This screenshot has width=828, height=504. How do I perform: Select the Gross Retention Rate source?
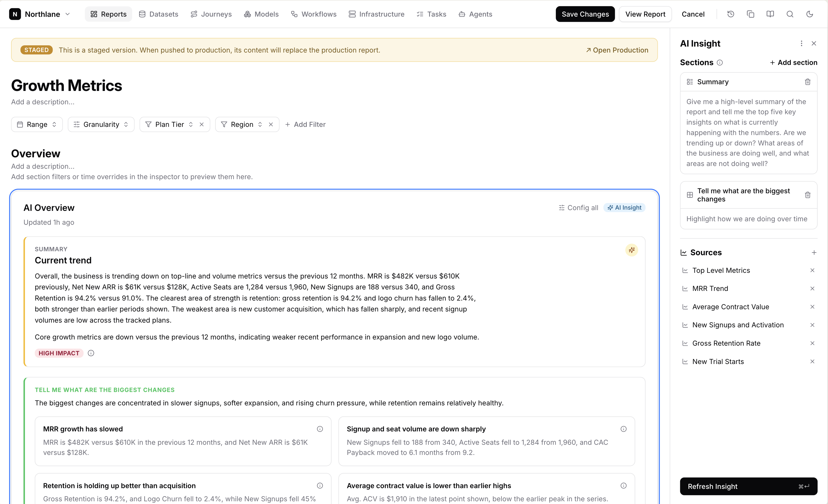pyautogui.click(x=726, y=343)
